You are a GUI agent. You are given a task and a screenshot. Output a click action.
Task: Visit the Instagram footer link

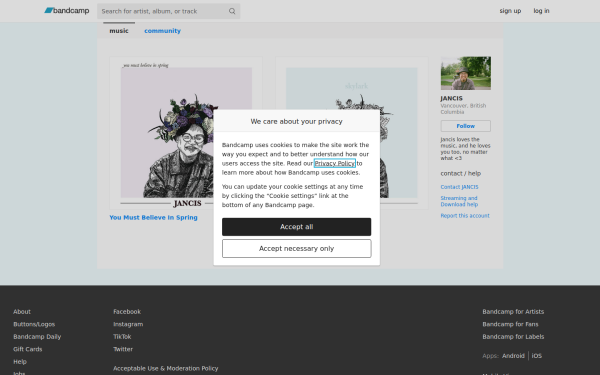click(128, 324)
